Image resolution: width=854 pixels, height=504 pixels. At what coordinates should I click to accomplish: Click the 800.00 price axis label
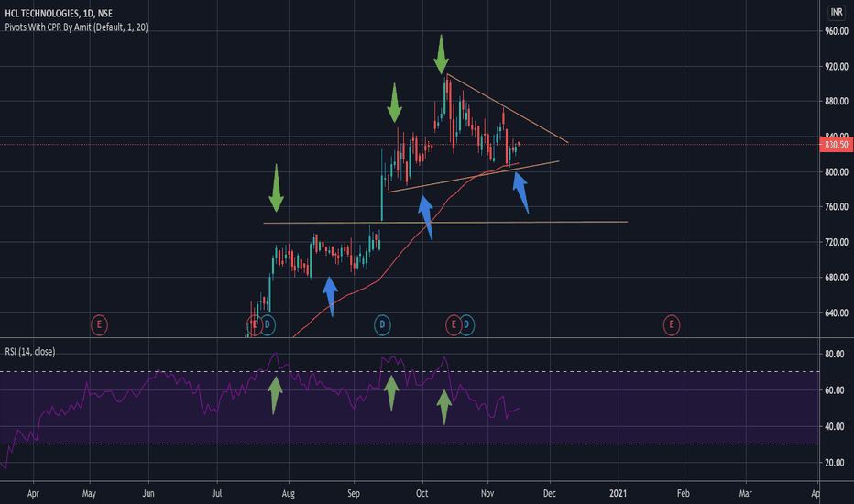(x=837, y=172)
